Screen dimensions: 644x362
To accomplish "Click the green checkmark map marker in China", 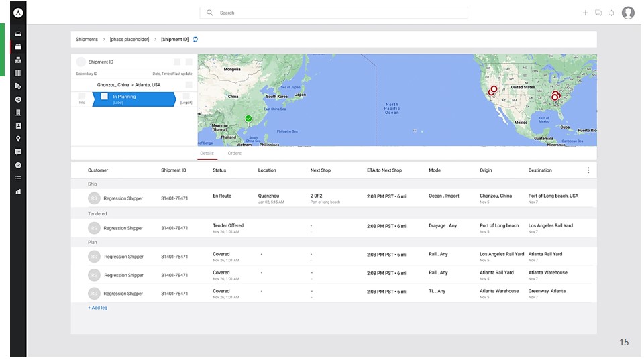I will (248, 119).
